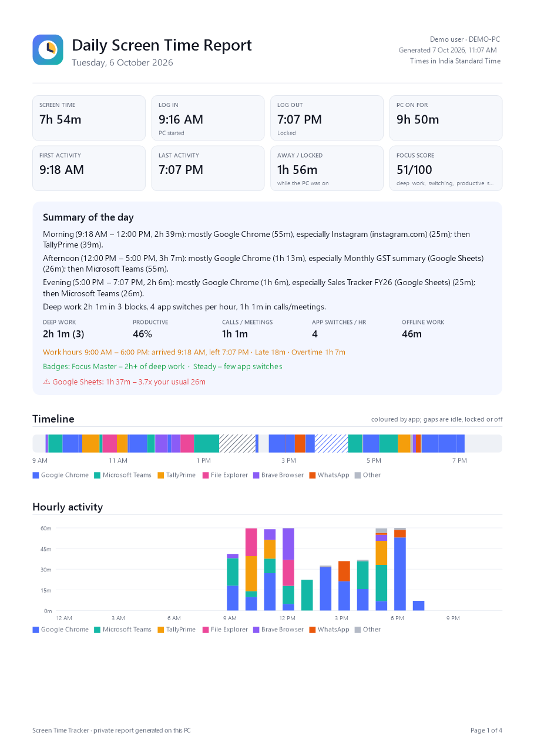Click the TallyPrime swatch in Hourly activity legend
This screenshot has height=756, width=534.
point(160,630)
